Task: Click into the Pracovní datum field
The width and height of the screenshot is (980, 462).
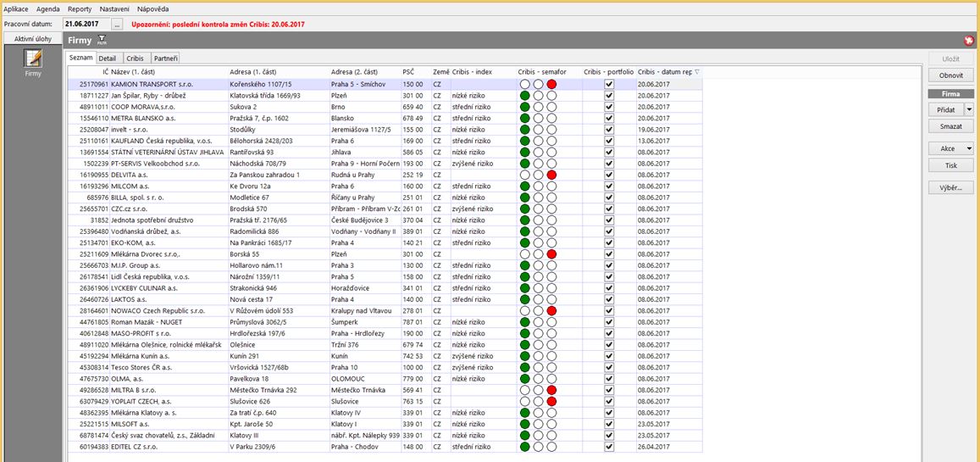Action: point(87,25)
